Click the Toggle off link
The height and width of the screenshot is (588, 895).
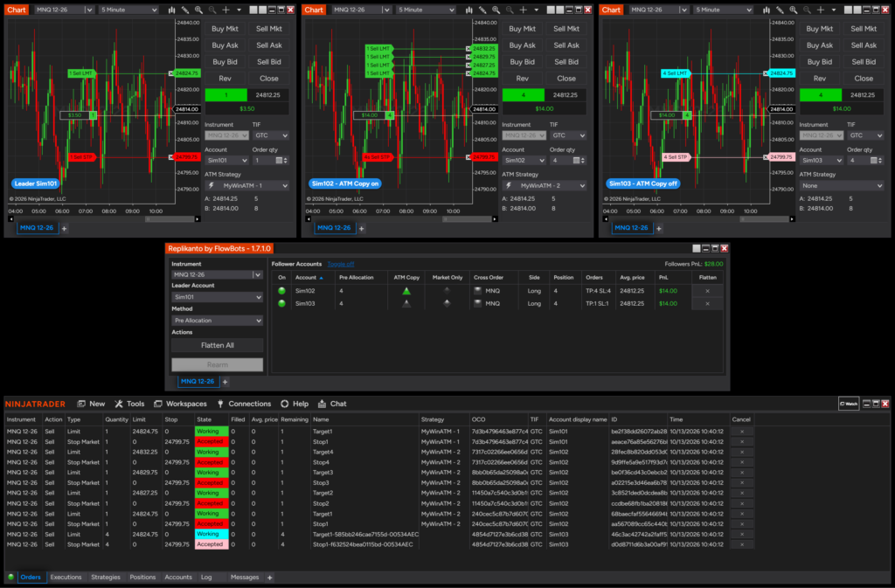[341, 264]
